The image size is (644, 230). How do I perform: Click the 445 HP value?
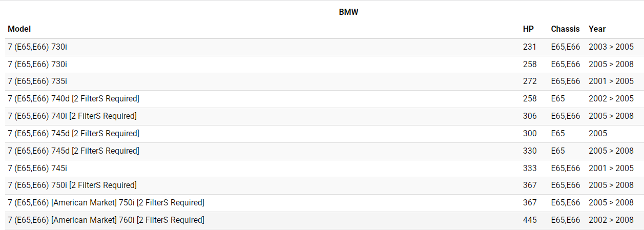pos(530,220)
